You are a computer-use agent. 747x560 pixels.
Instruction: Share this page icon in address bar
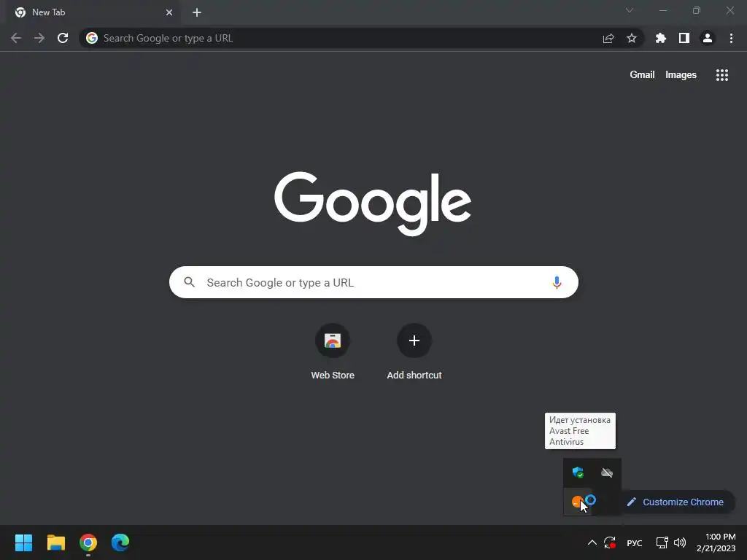tap(608, 38)
